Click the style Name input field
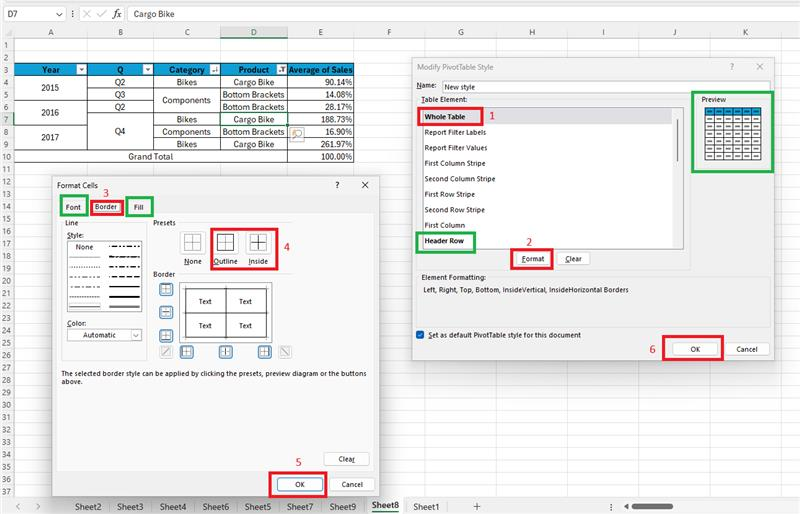 [x=606, y=87]
